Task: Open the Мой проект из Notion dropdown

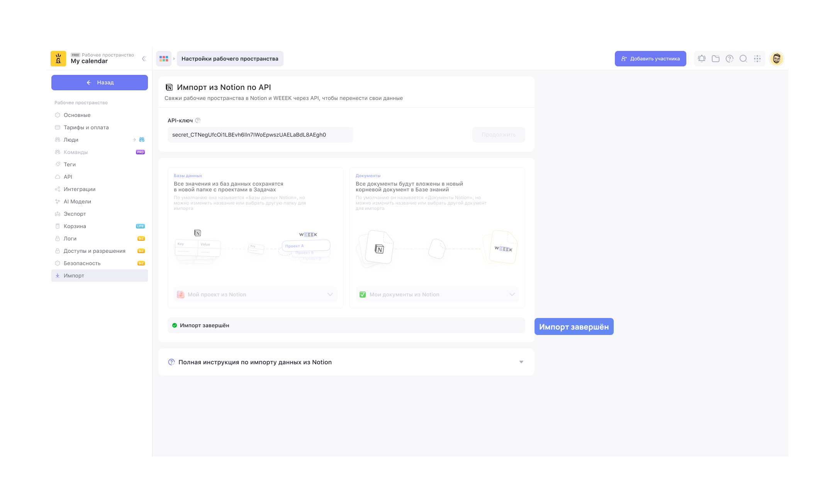Action: tap(255, 294)
